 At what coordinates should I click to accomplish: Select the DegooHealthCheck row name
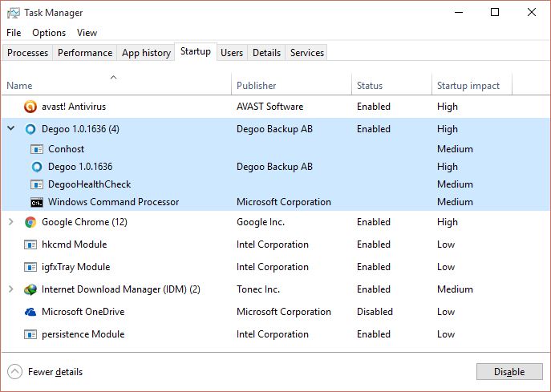pyautogui.click(x=89, y=184)
